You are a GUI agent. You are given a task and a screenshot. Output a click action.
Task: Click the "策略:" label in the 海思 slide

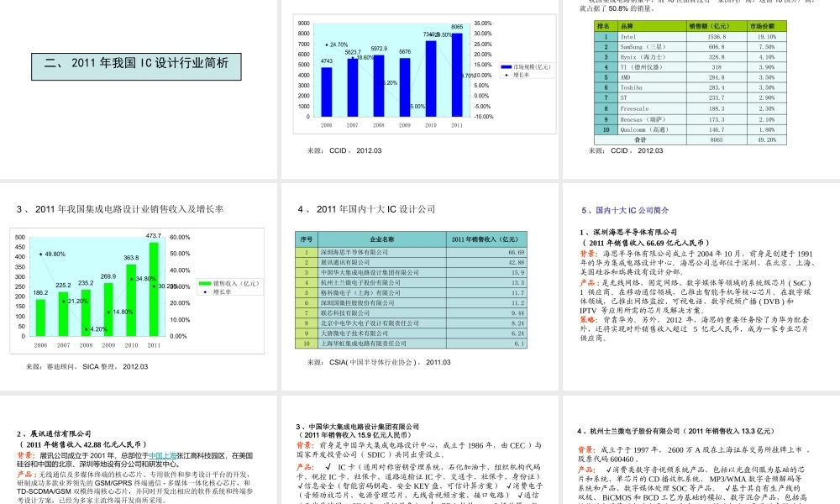coord(588,320)
